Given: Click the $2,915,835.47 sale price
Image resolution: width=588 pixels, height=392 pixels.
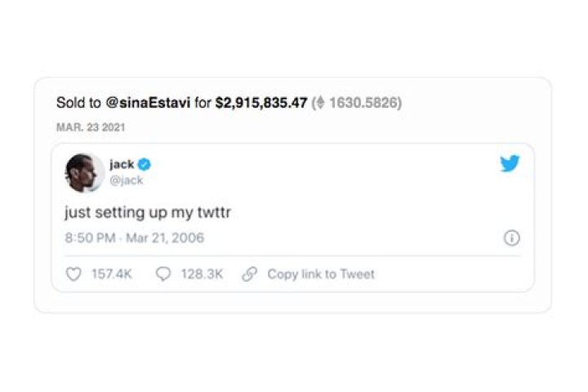Looking at the screenshot, I should (x=261, y=104).
